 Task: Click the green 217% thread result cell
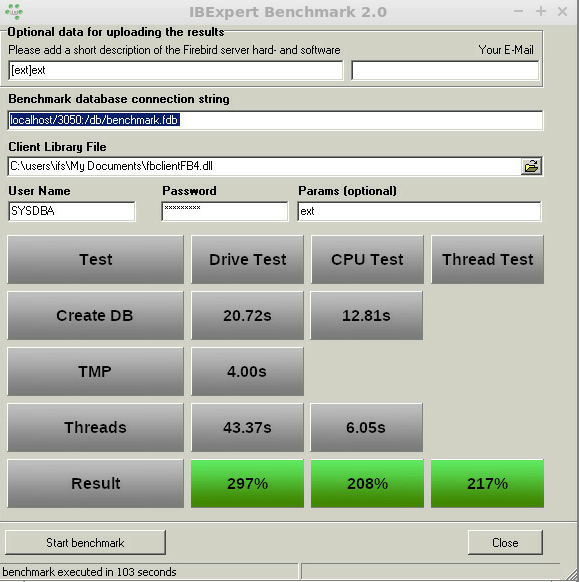[x=487, y=484]
